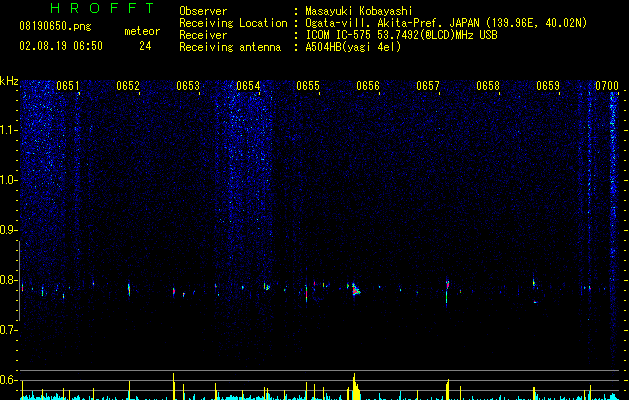Screen dimensions: 629x400
Task: Click the date stamp 02.08.19 06:50
Action: 61,46
